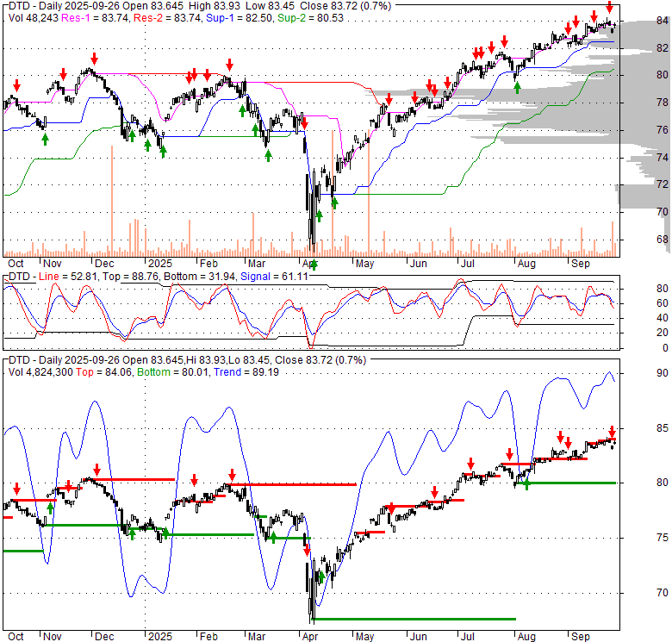The height and width of the screenshot is (642, 672).
Task: Click the 72 price axis value
Action: pos(663,184)
